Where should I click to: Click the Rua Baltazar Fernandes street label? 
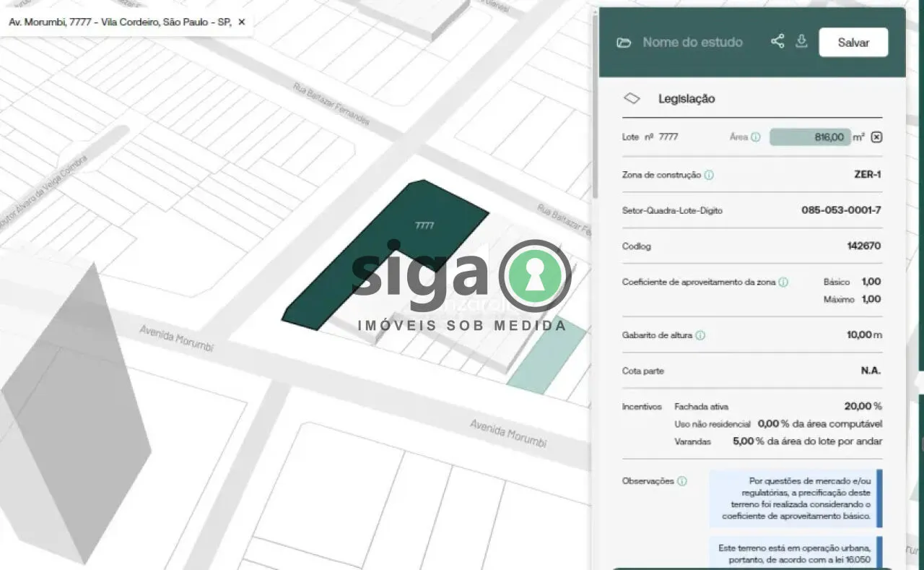(331, 103)
